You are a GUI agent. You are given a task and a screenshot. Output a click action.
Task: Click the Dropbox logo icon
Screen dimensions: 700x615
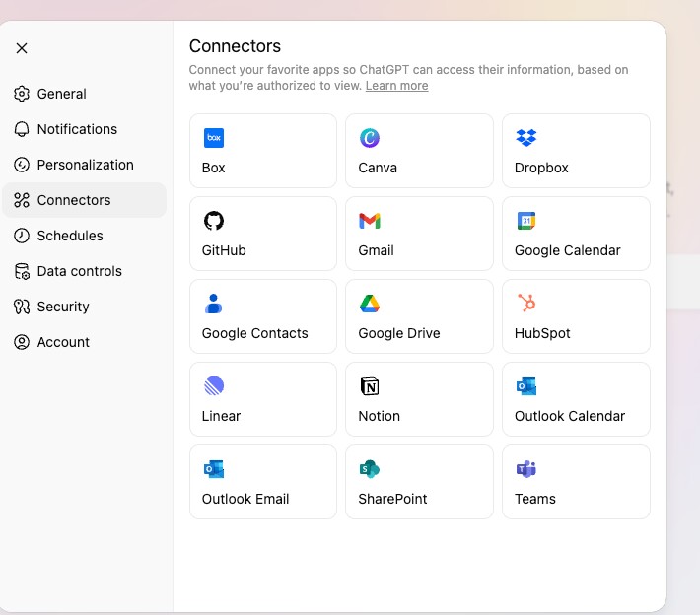[x=525, y=138]
